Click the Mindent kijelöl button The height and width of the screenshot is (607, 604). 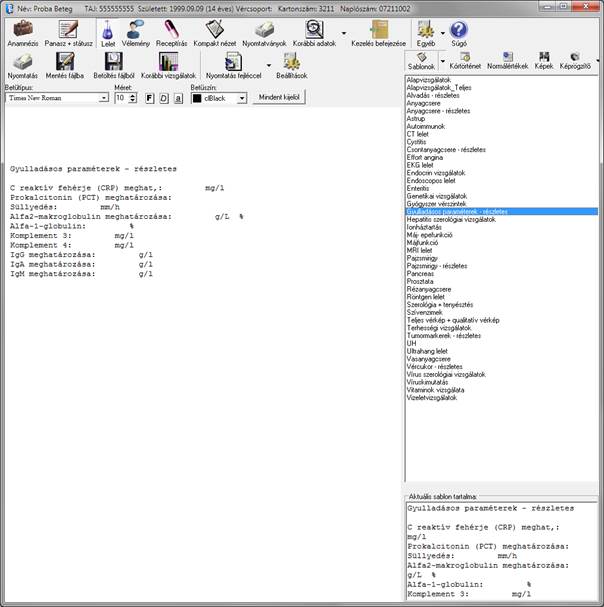pos(279,97)
